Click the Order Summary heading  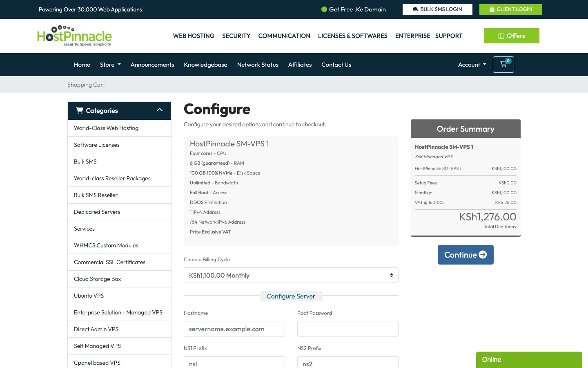(465, 129)
